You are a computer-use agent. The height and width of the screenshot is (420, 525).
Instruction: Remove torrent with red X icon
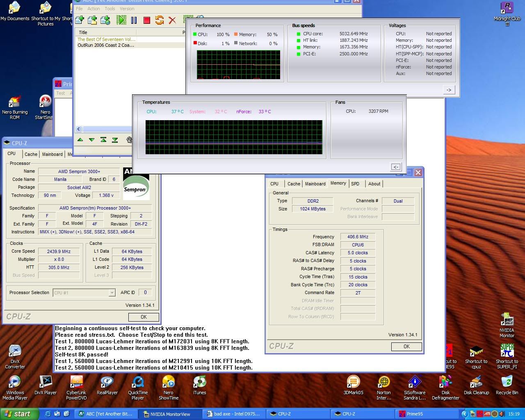172,20
